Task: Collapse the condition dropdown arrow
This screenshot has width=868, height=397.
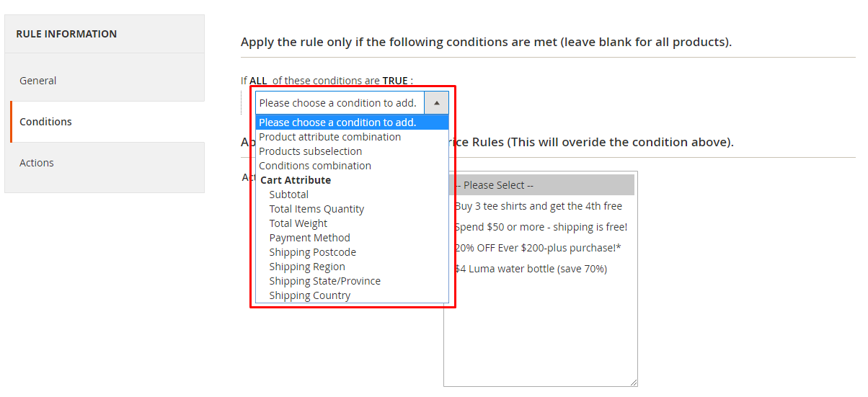Action: click(x=436, y=103)
